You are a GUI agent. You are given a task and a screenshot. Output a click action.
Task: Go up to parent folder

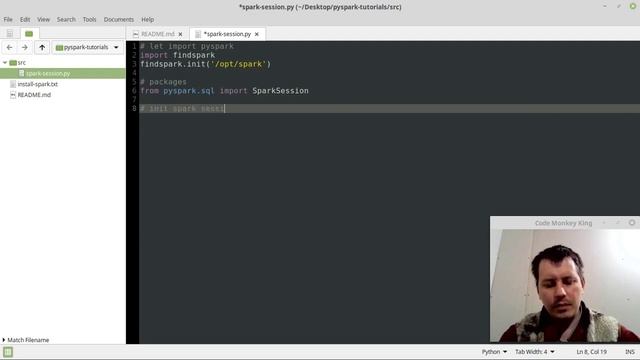tap(42, 47)
